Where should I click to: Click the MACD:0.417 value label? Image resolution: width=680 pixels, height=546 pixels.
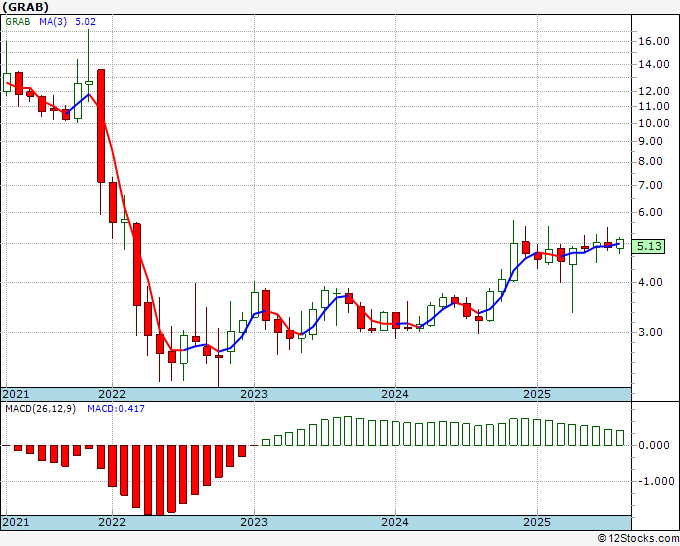pos(116,409)
